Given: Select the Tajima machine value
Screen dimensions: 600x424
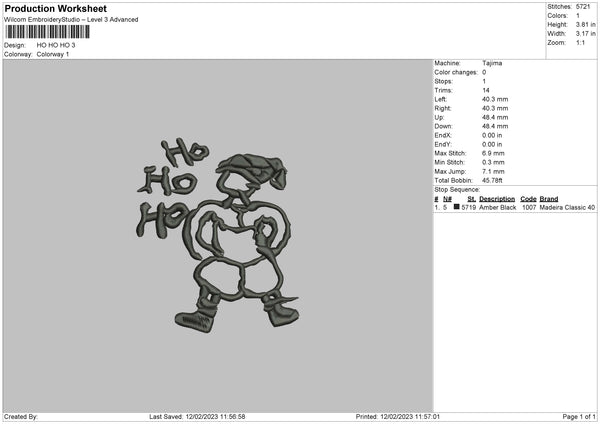Looking at the screenshot, I should (492, 63).
